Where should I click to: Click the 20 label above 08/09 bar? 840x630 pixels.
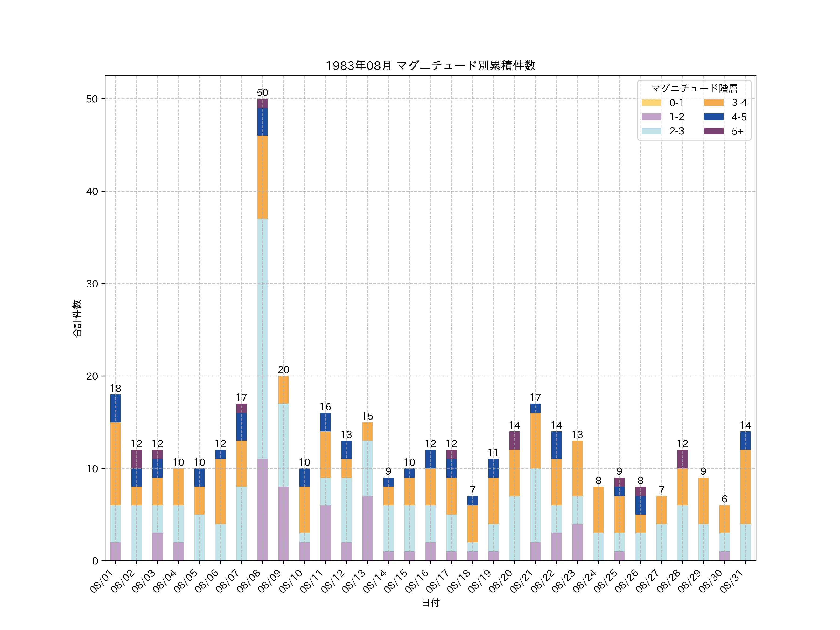(x=283, y=370)
